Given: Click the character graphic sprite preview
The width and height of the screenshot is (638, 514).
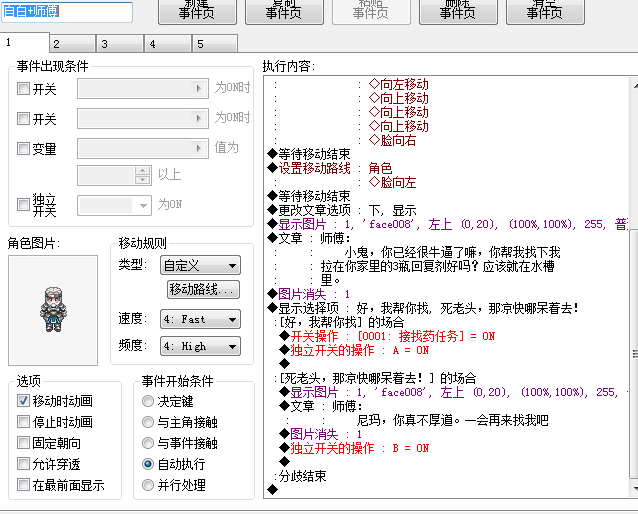Looking at the screenshot, I should [53, 309].
